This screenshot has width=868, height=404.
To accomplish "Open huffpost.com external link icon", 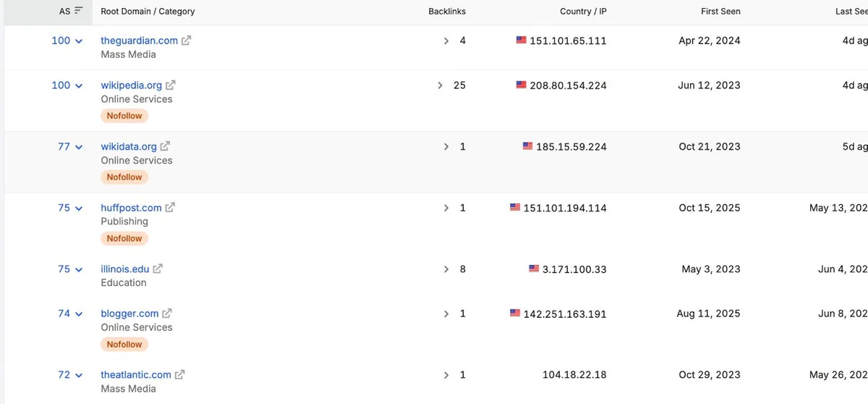I will (x=170, y=208).
